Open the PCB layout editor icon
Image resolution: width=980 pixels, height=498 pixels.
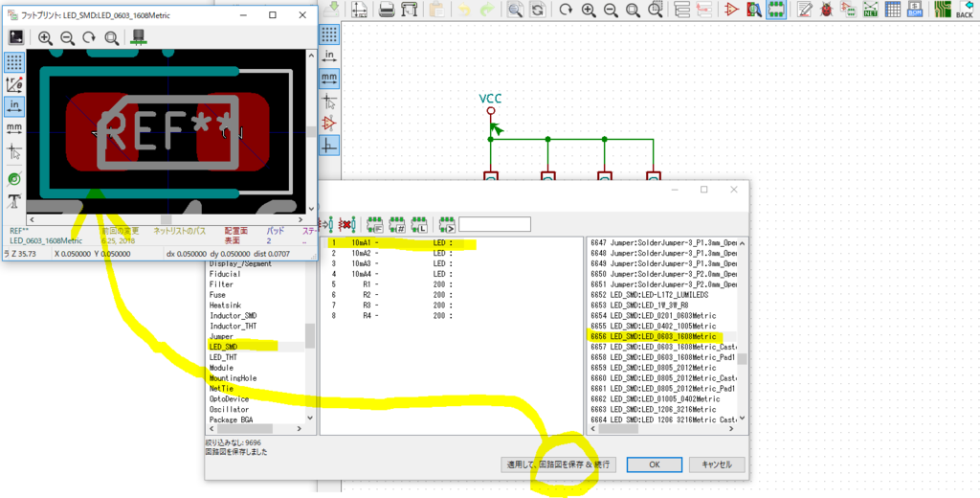pos(942,9)
